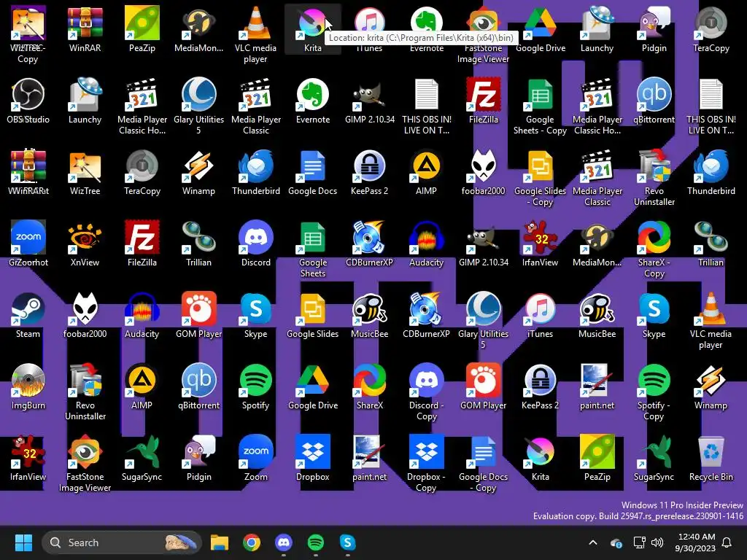This screenshot has width=747, height=560.
Task: Select the ShareX icon beside Google Drive
Action: tap(370, 386)
